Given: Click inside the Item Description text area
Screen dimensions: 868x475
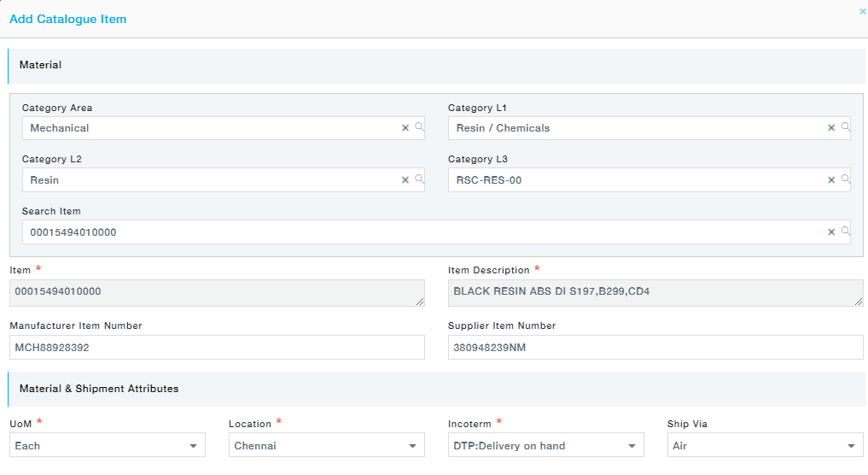Looking at the screenshot, I should (x=655, y=293).
